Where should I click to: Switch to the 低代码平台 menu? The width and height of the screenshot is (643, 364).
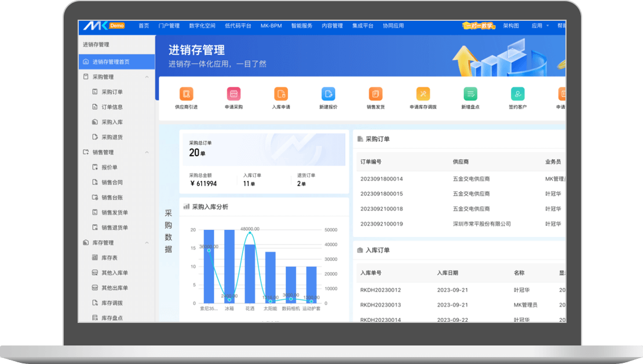[x=238, y=26]
